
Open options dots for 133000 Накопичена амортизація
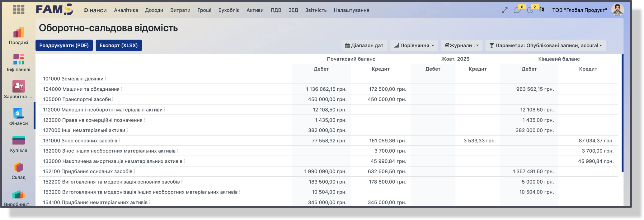click(184, 161)
